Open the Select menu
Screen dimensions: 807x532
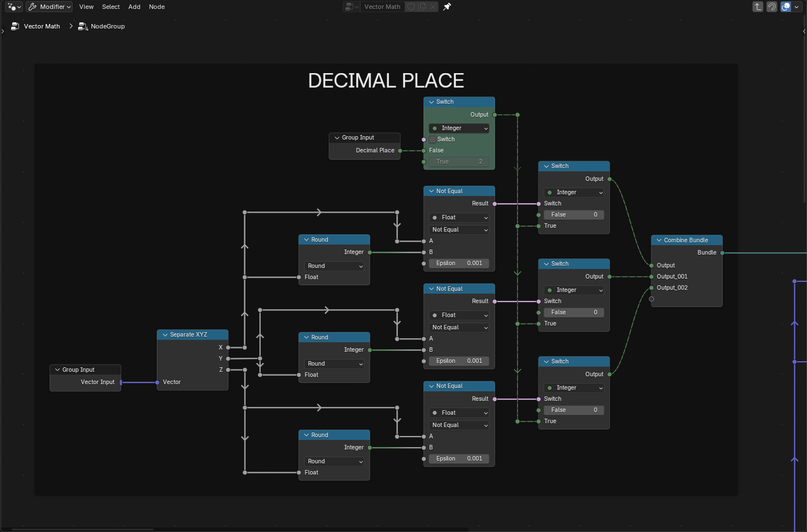coord(111,7)
